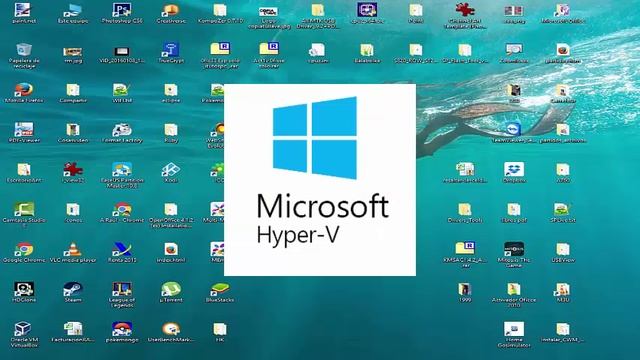640x360 pixels.
Task: Open the Papelera de reciclaje icon
Action: click(24, 56)
